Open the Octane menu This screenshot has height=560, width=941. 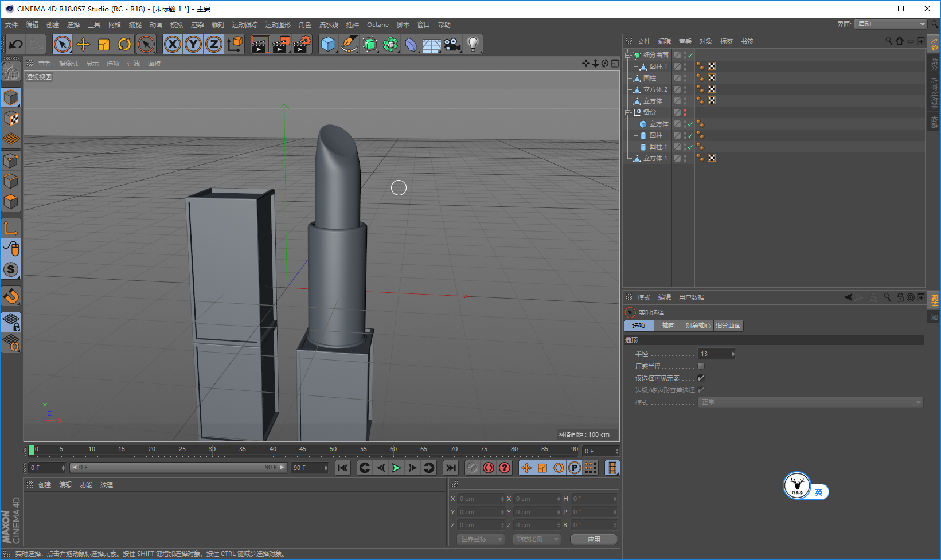pos(378,25)
